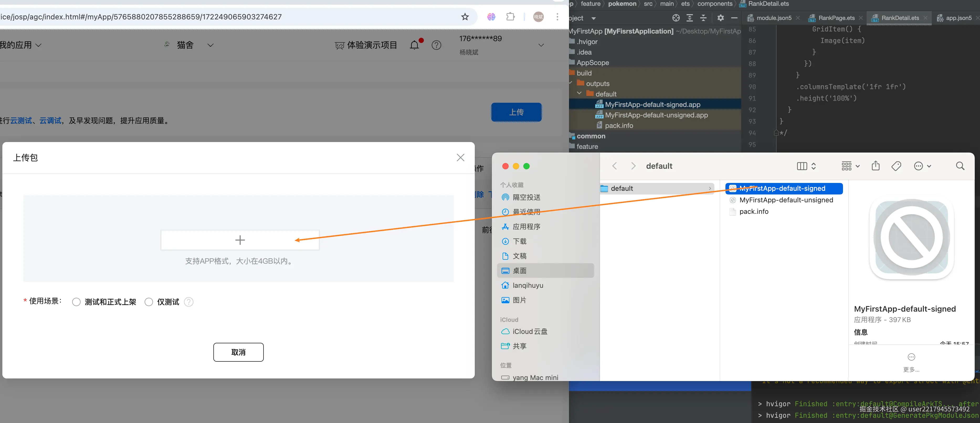Bookmark the page with the star icon
The width and height of the screenshot is (980, 423).
coord(465,17)
